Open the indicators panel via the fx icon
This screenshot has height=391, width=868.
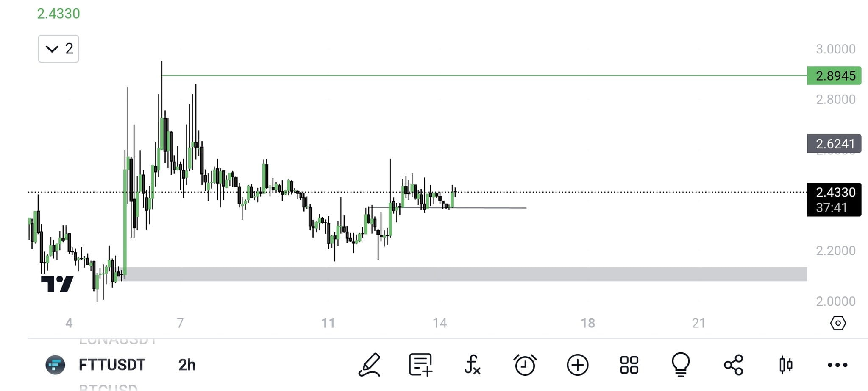click(473, 364)
